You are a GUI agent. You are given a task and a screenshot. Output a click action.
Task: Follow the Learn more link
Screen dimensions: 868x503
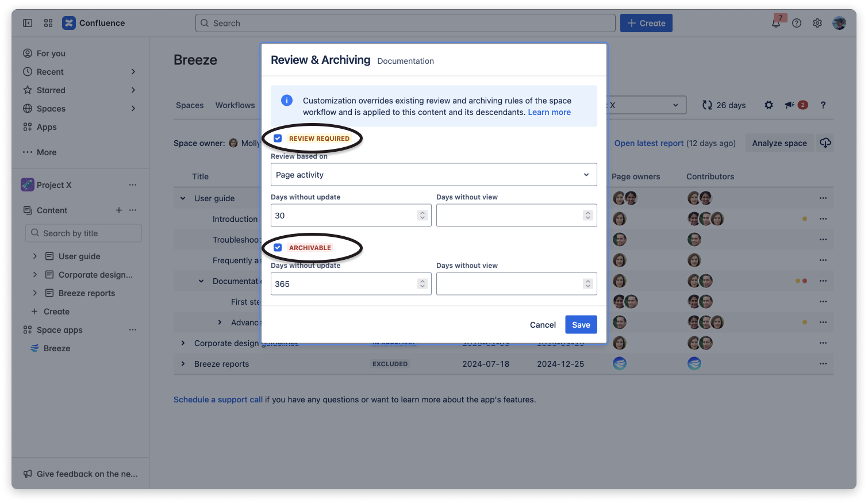click(x=550, y=112)
